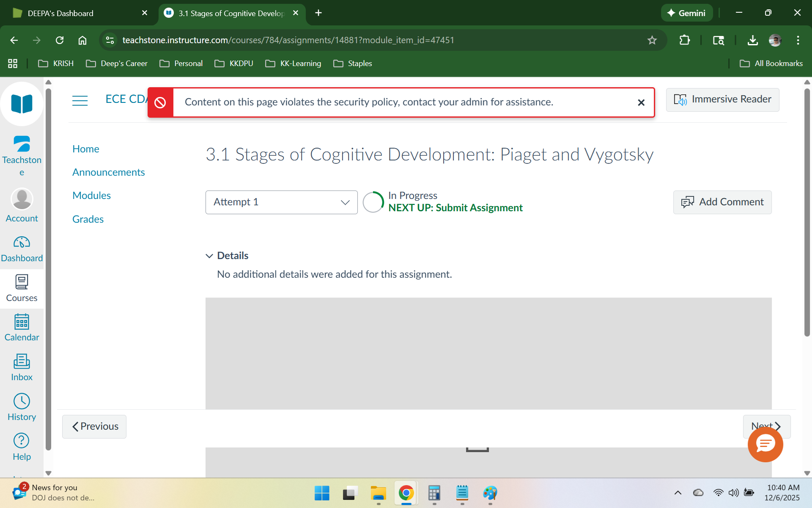Launch the Immersive Reader
Image resolution: width=812 pixels, height=508 pixels.
722,99
